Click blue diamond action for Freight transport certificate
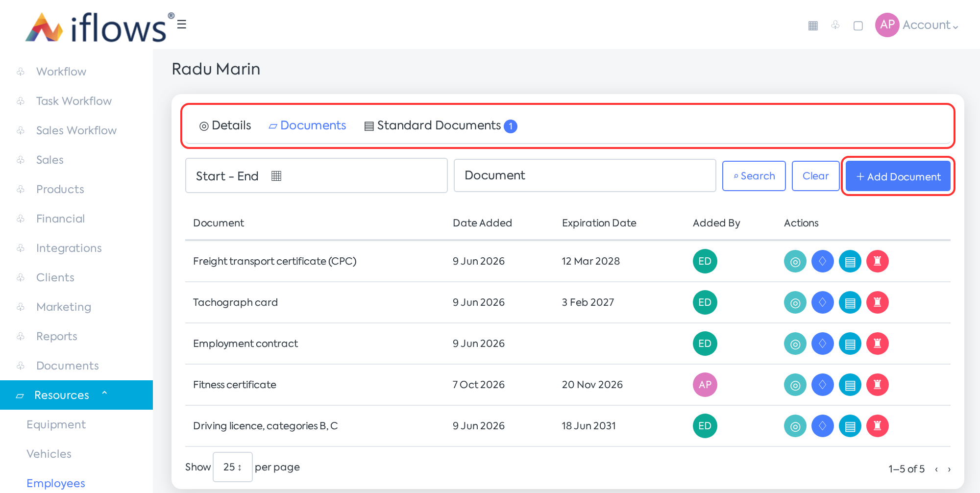980x493 pixels. [823, 261]
